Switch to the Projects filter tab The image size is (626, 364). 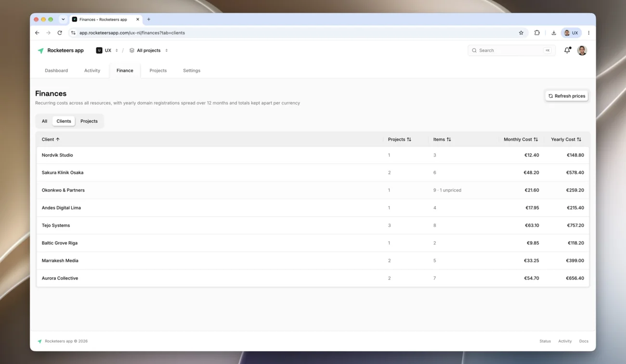click(89, 121)
